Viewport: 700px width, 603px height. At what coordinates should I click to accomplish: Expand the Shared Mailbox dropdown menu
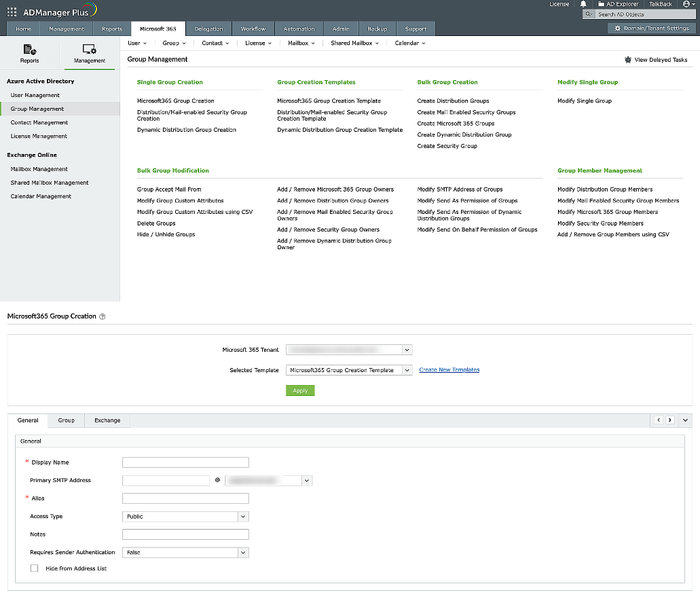[x=354, y=43]
